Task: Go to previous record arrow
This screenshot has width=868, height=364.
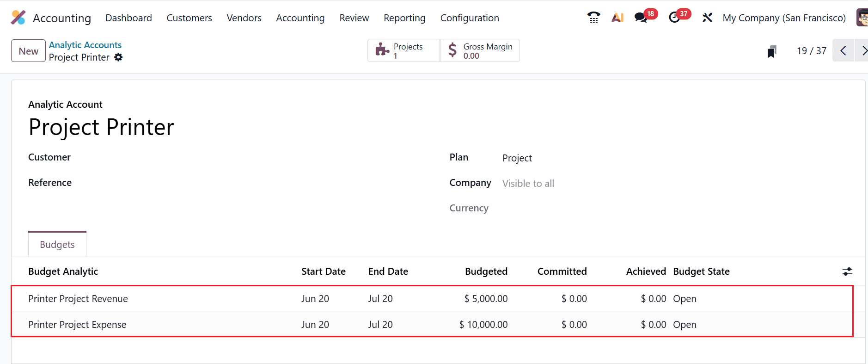Action: click(x=844, y=50)
